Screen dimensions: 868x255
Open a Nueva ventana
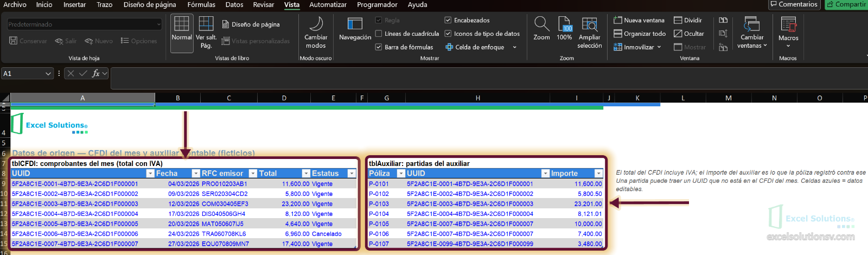tap(639, 20)
